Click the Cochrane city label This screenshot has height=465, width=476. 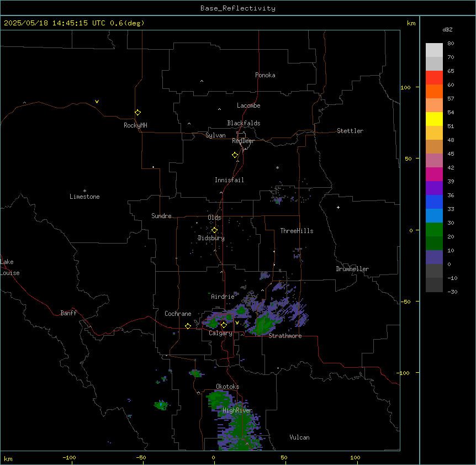coord(178,314)
